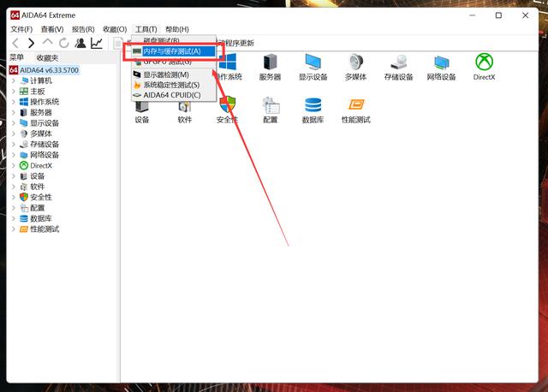Choose AIDA64 CPUID(C) in the dropdown menu
Viewport: 548px width, 392px height.
pyautogui.click(x=173, y=95)
